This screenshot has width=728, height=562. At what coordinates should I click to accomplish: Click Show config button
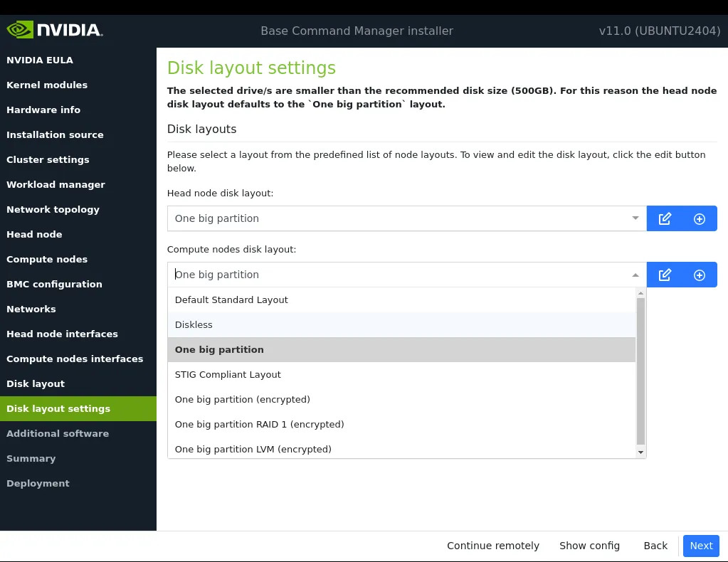[589, 546]
